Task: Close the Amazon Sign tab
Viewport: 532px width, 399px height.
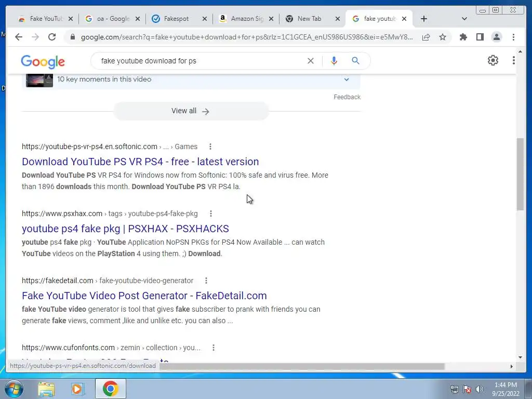Action: pyautogui.click(x=271, y=19)
